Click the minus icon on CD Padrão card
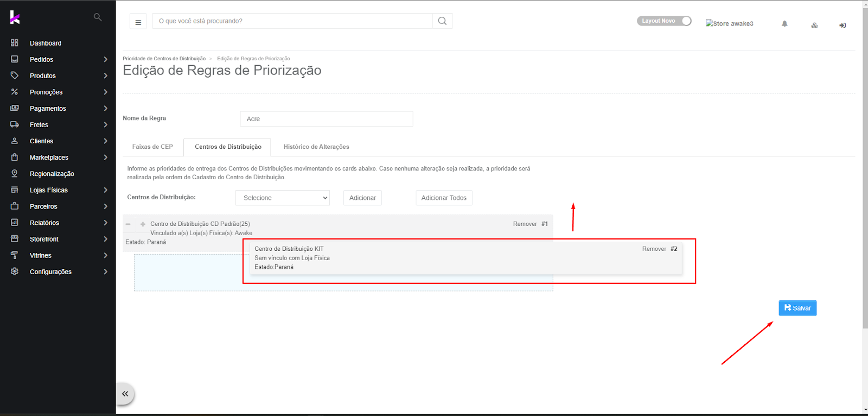The image size is (868, 416). point(128,224)
